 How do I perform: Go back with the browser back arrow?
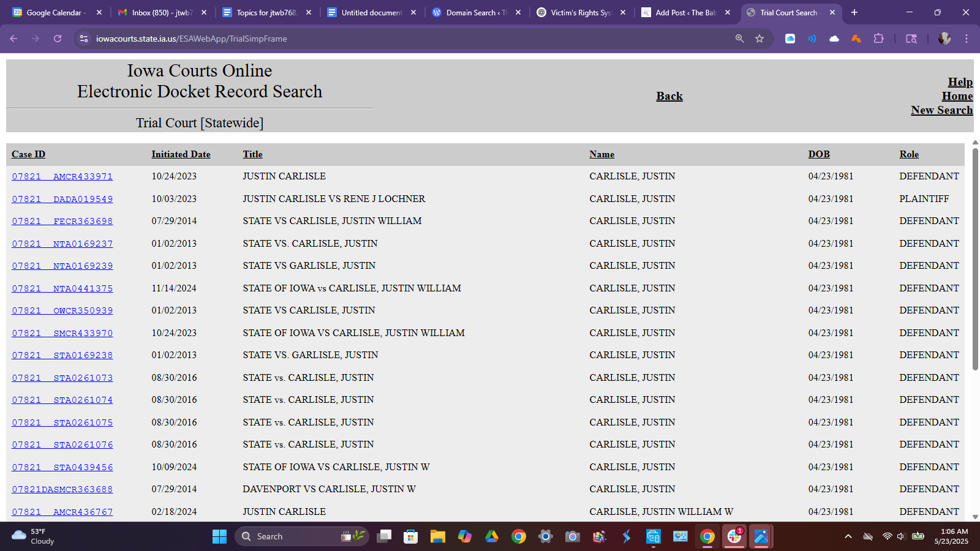(x=13, y=39)
